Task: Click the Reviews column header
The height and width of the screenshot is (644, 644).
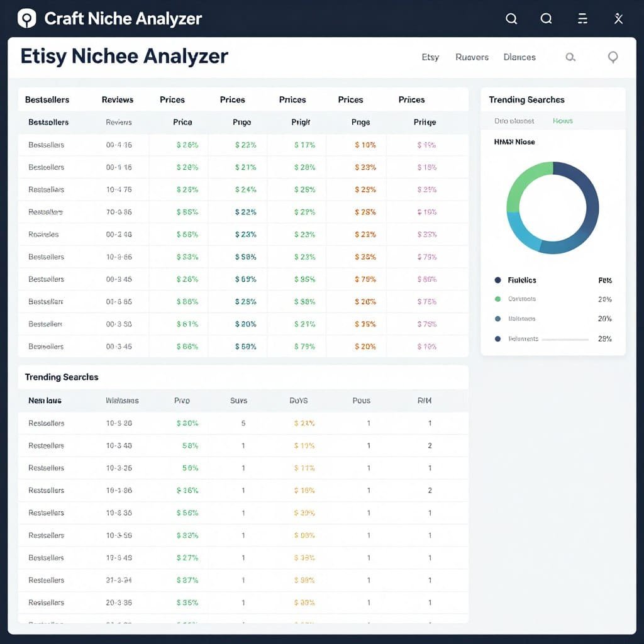Action: pyautogui.click(x=118, y=99)
